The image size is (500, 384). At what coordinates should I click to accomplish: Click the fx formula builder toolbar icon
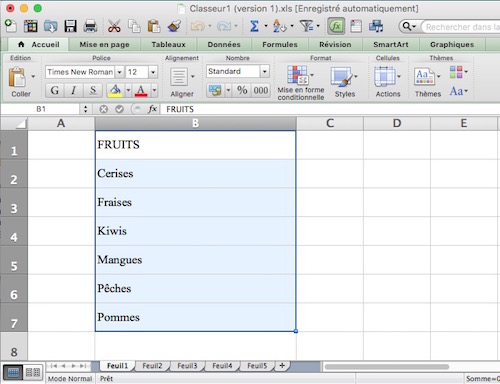coord(336,26)
